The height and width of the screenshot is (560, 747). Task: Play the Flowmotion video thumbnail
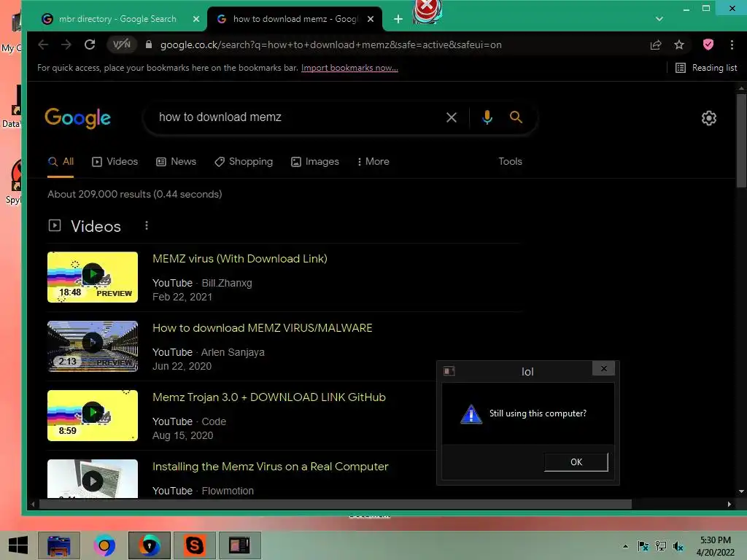pos(93,479)
